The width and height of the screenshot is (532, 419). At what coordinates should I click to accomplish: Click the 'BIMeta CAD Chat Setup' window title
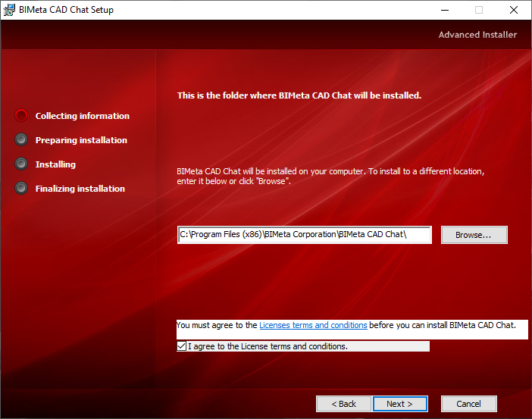(66, 10)
